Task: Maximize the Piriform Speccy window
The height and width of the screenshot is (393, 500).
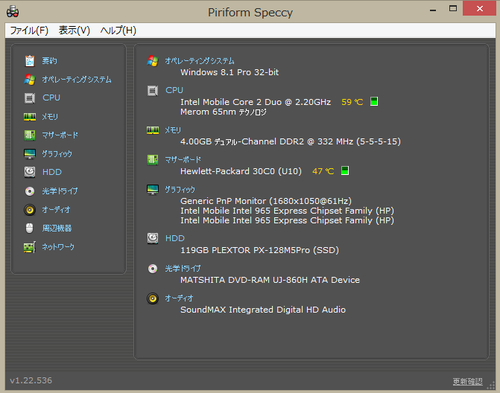Action: [453, 9]
